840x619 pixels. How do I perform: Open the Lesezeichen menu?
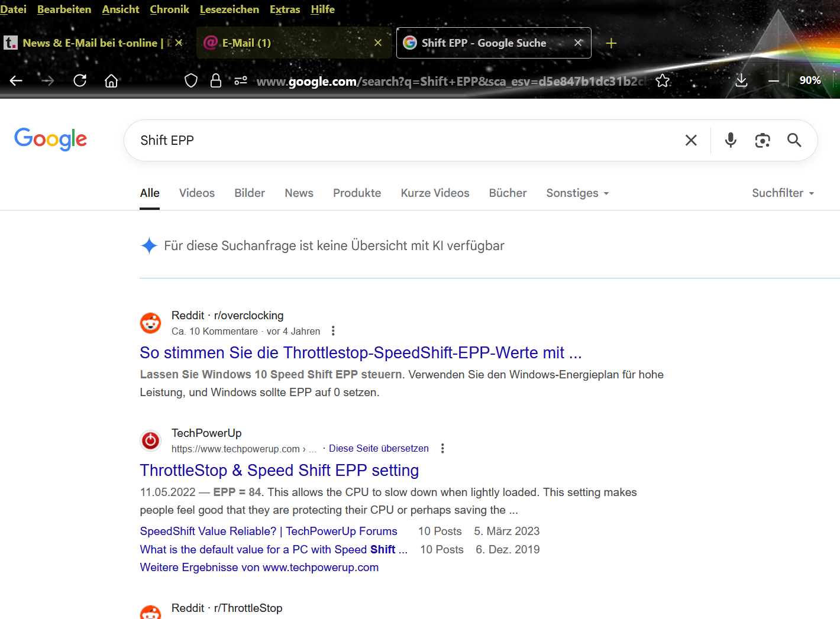[x=230, y=9]
